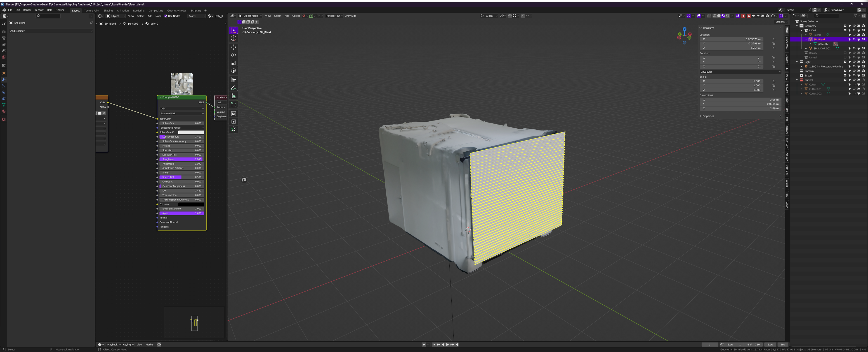The width and height of the screenshot is (868, 352).
Task: Open the Object Mode dropdown
Action: click(250, 16)
